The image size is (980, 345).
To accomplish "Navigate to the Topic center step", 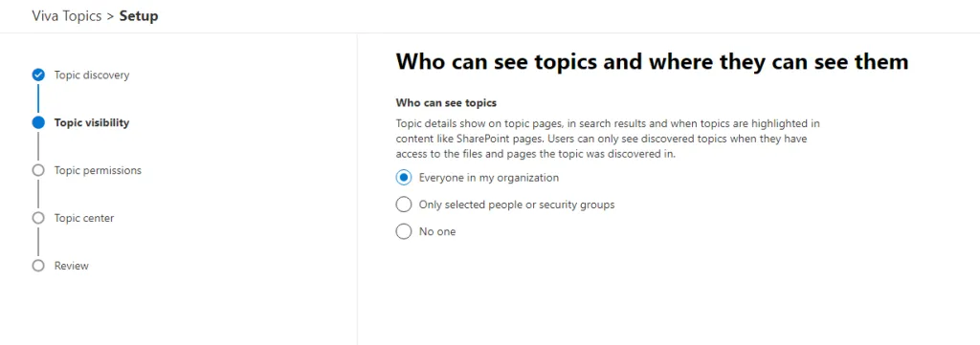I will (x=84, y=218).
